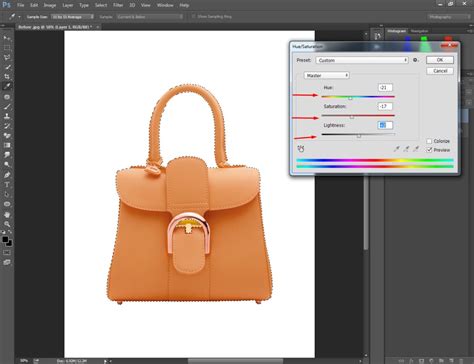Select the Eyedropper tool in toolbox
Screen dimensions: 474x364
tap(7, 87)
